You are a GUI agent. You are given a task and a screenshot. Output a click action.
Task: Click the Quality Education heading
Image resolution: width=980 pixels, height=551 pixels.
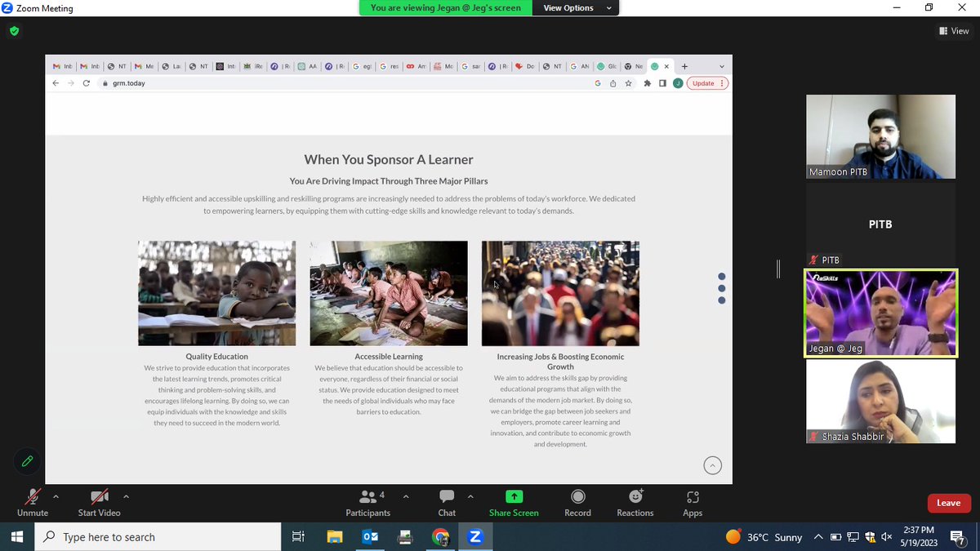click(216, 357)
